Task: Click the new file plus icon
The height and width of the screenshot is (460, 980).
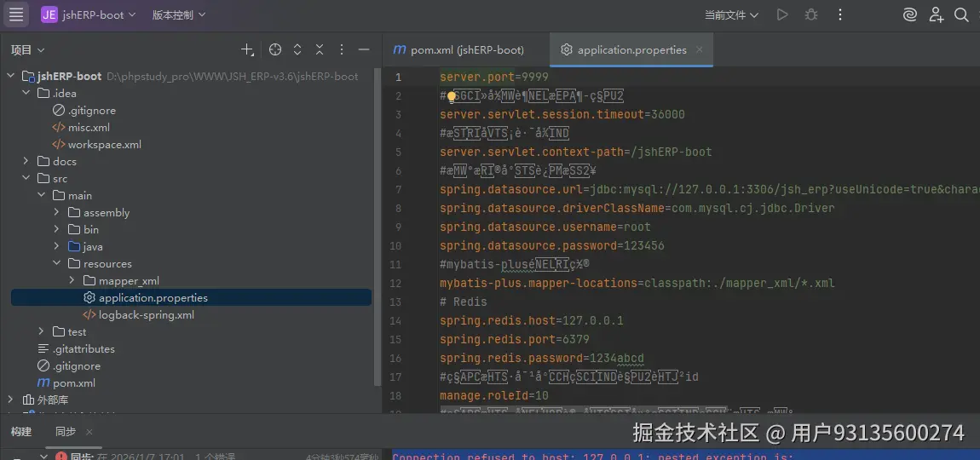Action: [247, 49]
